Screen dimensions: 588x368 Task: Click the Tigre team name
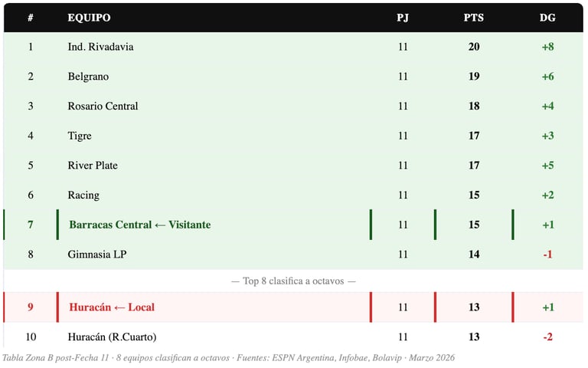pyautogui.click(x=80, y=136)
